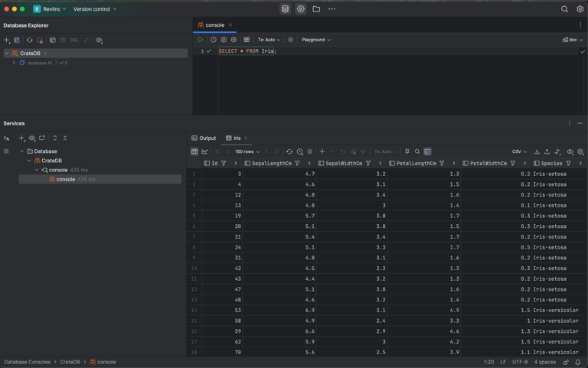Refresh the Database Explorer
This screenshot has width=588, height=368.
coord(29,40)
